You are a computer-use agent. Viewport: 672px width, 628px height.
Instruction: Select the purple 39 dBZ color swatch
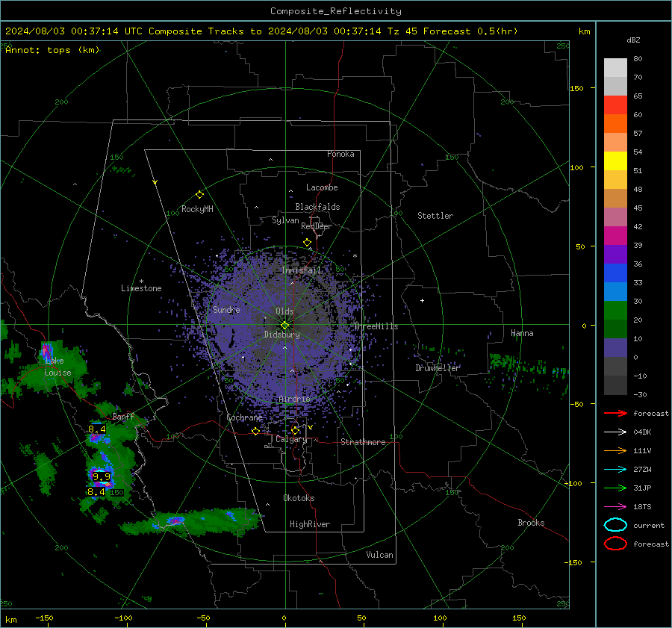(615, 254)
